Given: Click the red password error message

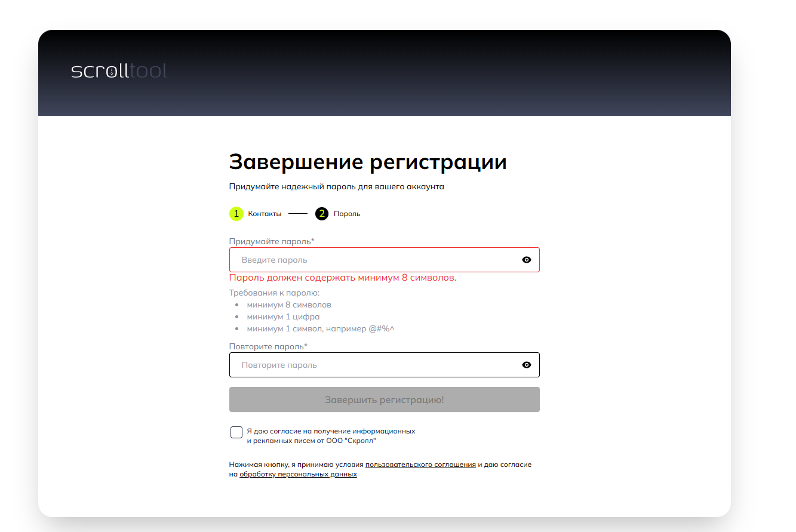Looking at the screenshot, I should (343, 278).
